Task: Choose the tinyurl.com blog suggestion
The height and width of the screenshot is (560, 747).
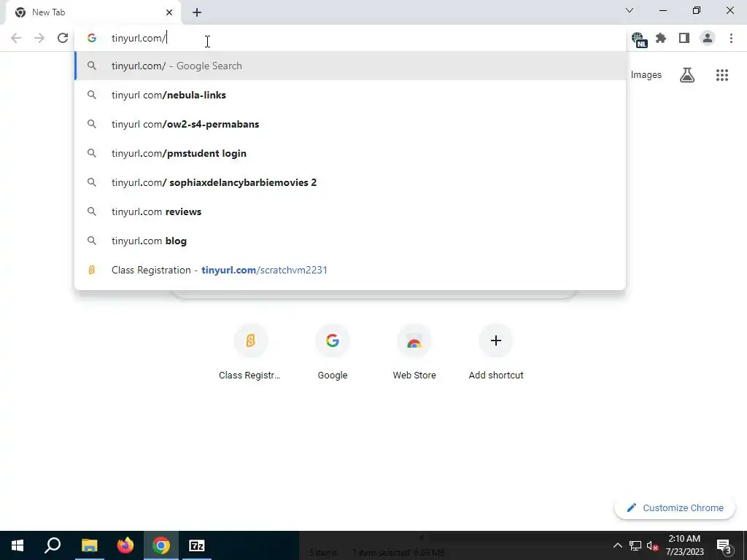Action: point(350,241)
